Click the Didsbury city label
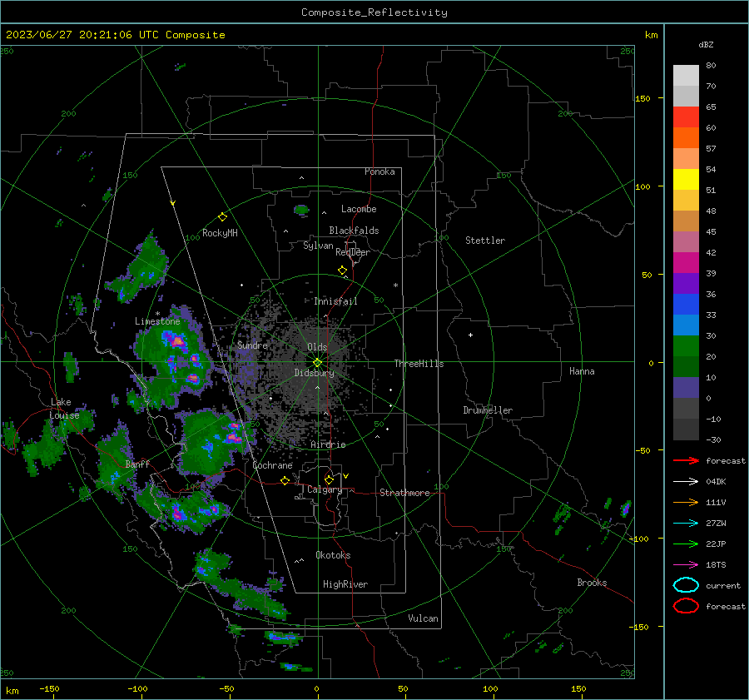Screen dimensions: 749x700 (x=314, y=373)
